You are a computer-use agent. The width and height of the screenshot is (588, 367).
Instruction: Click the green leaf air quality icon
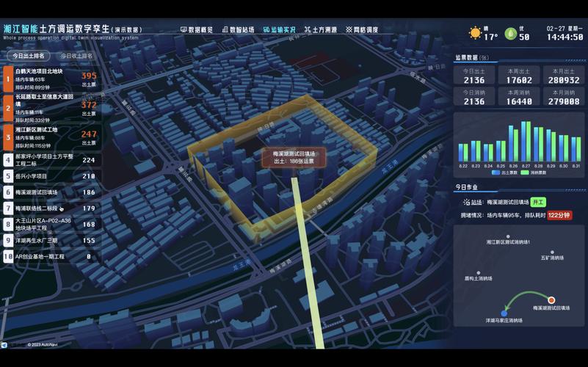[x=510, y=34]
